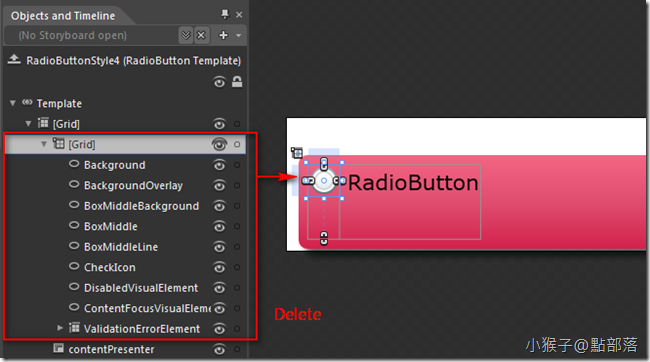
Task: Lock the BoxMiddleLine ellipse
Action: point(237,247)
